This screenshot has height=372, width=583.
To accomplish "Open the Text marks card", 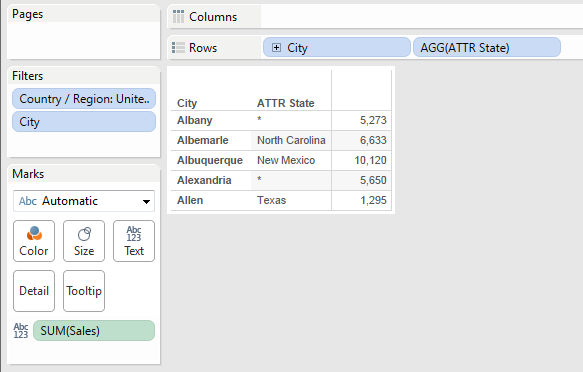I will tap(134, 241).
